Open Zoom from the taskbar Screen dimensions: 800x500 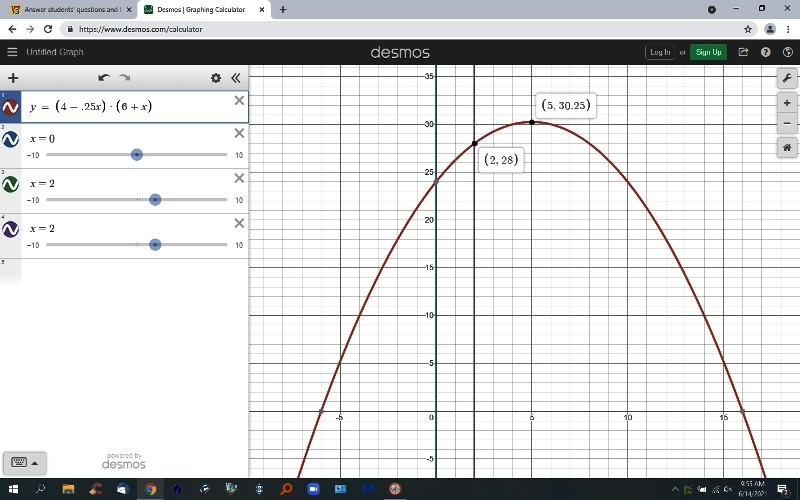coord(313,489)
